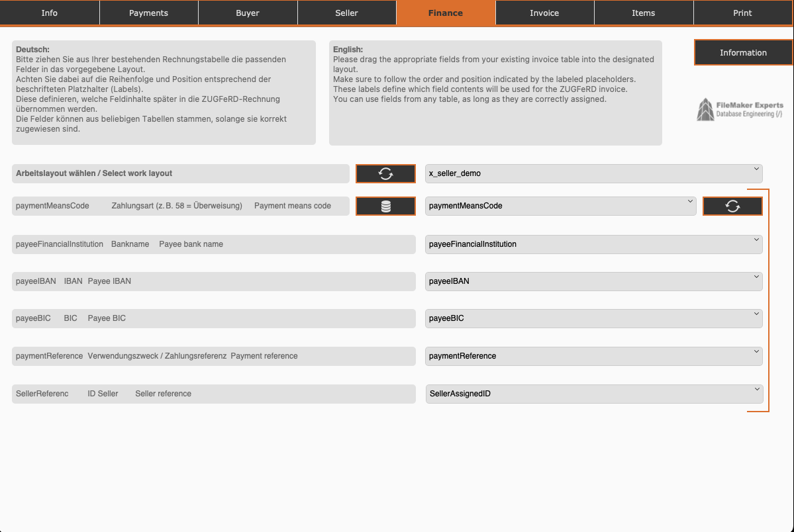The width and height of the screenshot is (794, 532).
Task: Switch to the Invoice tab
Action: [x=544, y=13]
